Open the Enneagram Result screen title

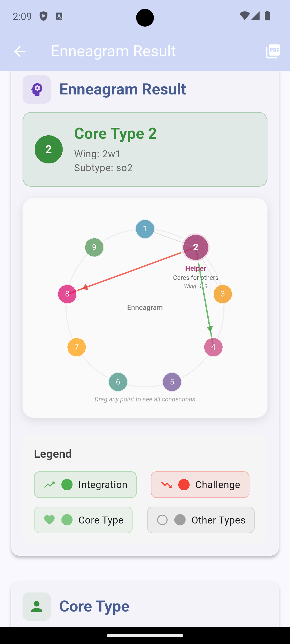[x=113, y=51]
